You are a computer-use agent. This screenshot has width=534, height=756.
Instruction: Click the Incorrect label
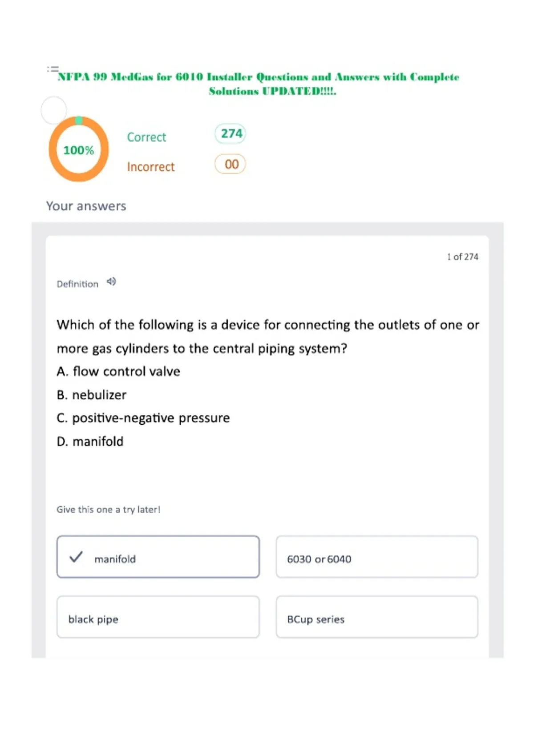(x=151, y=167)
